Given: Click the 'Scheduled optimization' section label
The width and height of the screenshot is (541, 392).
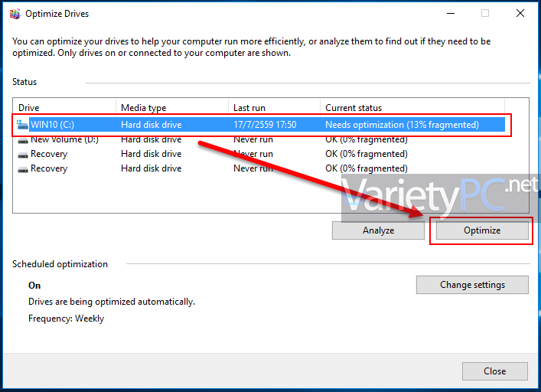Looking at the screenshot, I should tap(60, 264).
